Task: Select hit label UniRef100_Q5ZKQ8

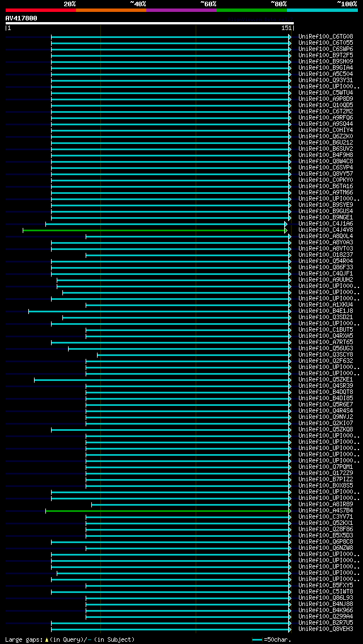Action: 326,430
